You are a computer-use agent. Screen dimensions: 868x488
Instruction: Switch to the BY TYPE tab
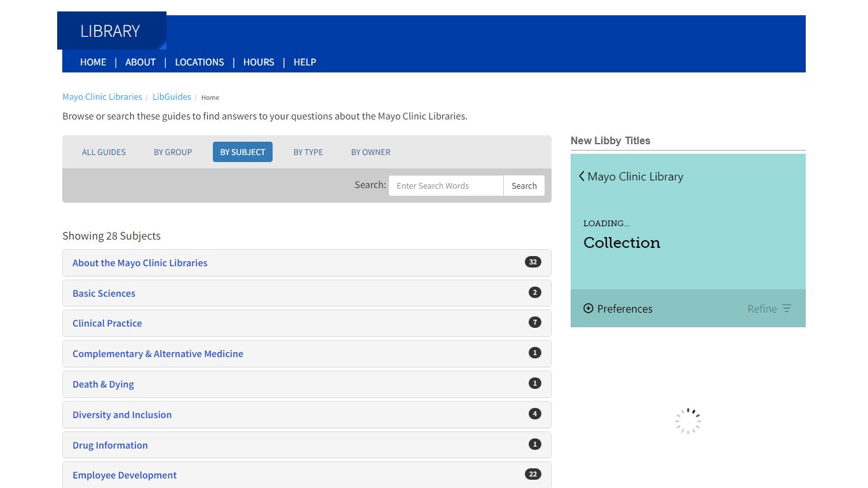point(308,152)
